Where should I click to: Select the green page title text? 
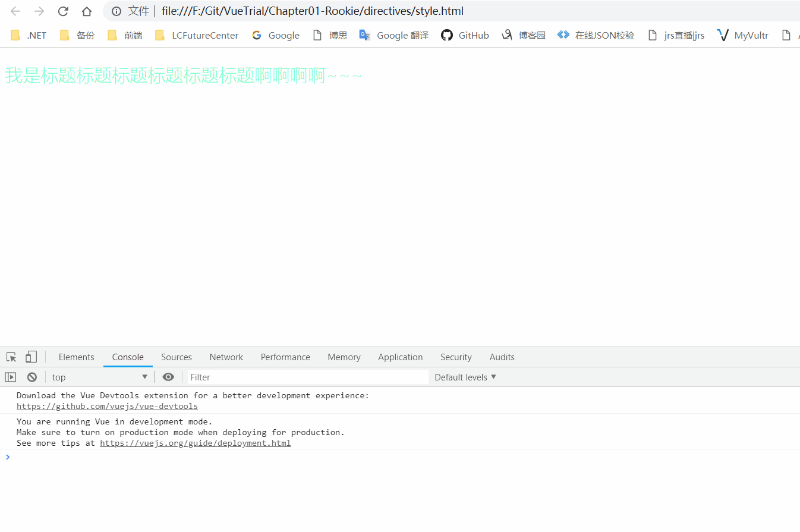point(184,76)
